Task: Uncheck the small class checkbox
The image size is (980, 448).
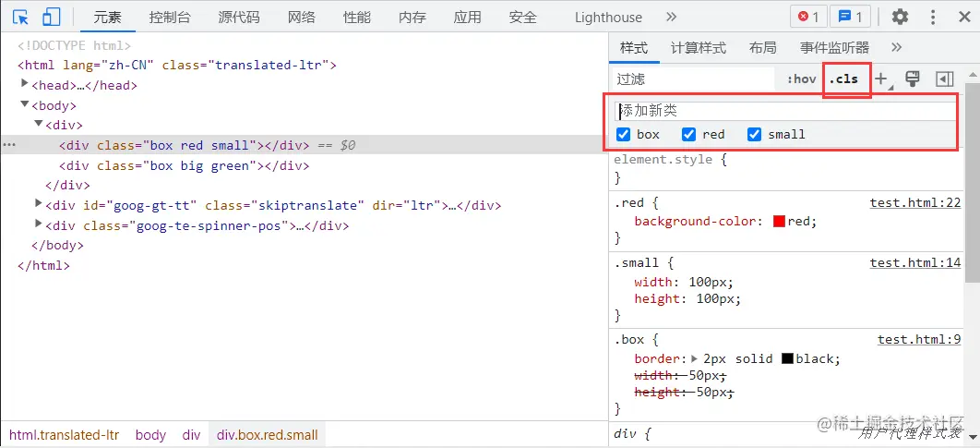Action: click(754, 134)
